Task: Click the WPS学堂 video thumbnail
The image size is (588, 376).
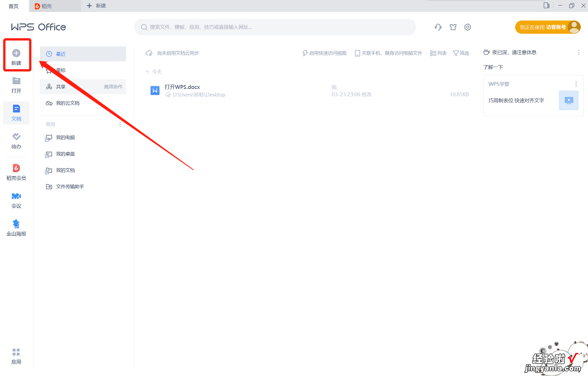Action: 568,100
